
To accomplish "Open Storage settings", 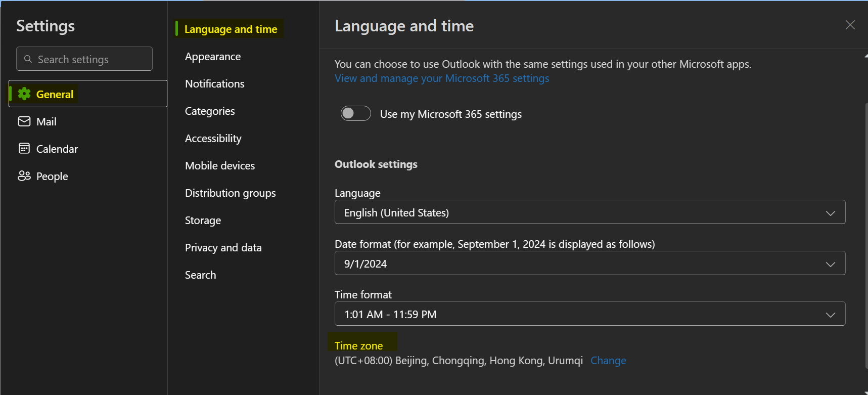I will point(203,220).
